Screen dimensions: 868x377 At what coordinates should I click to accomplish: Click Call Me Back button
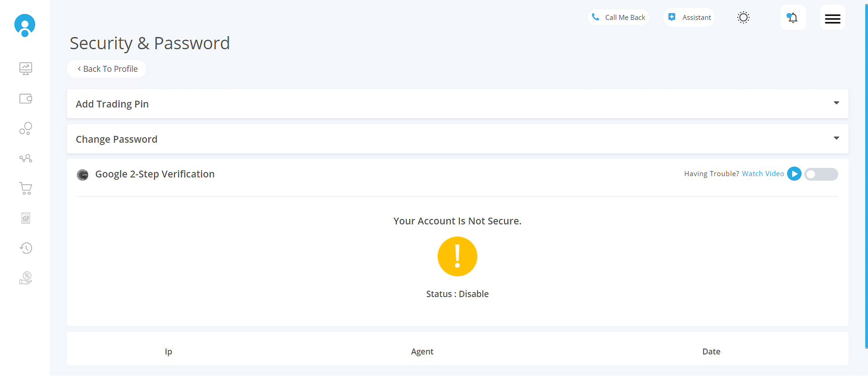click(x=618, y=17)
